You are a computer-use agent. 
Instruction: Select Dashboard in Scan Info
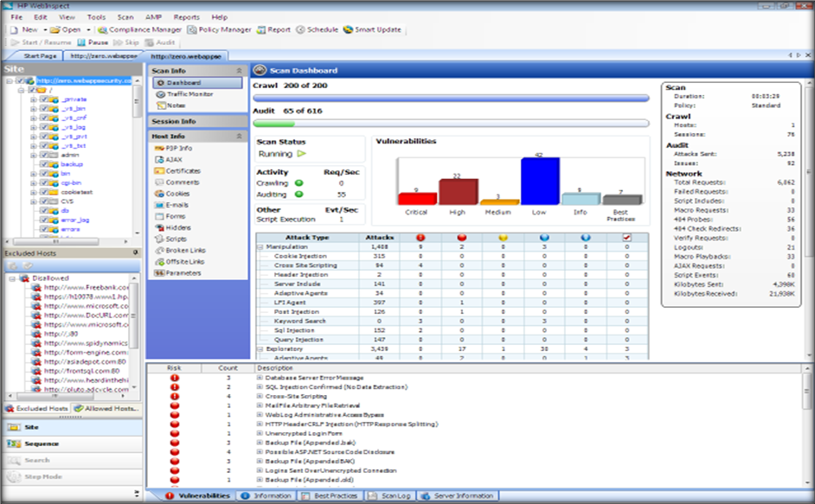tap(197, 83)
